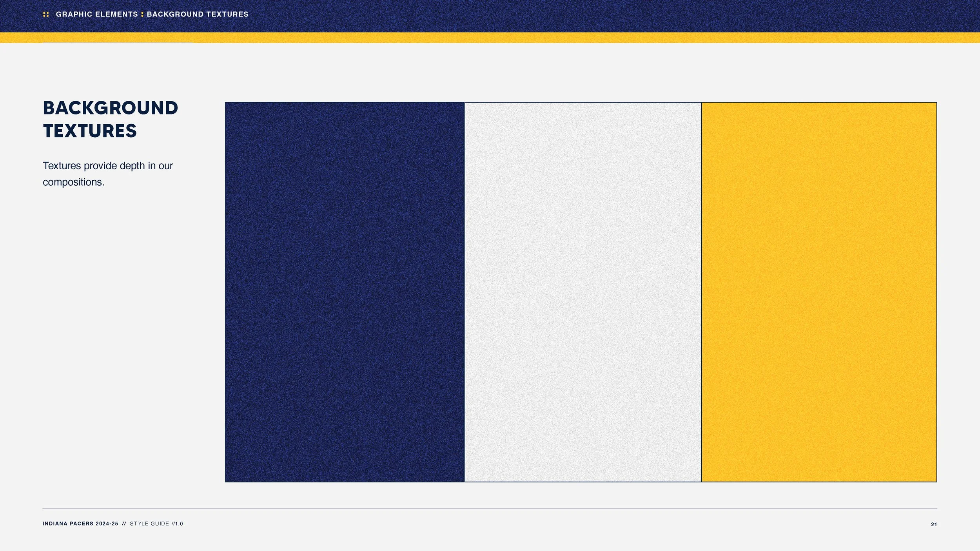Click the footer text INDIANA PACERS 2024-25

[x=80, y=524]
